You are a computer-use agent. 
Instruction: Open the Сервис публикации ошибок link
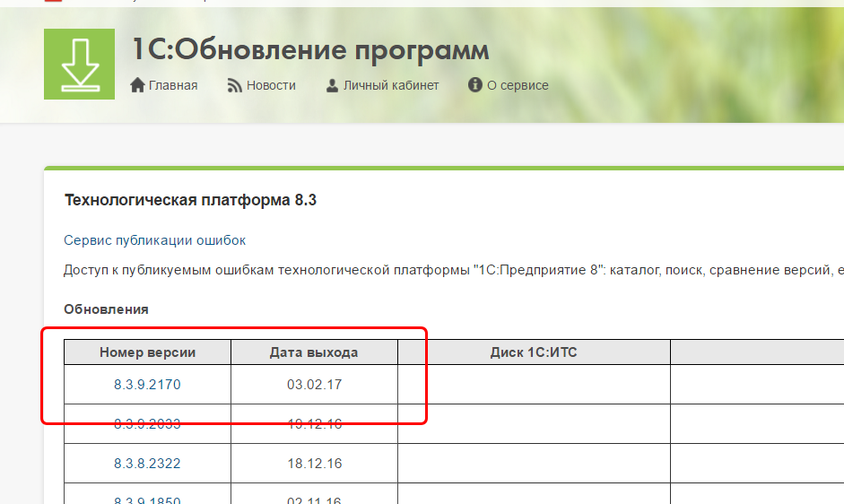coord(154,240)
